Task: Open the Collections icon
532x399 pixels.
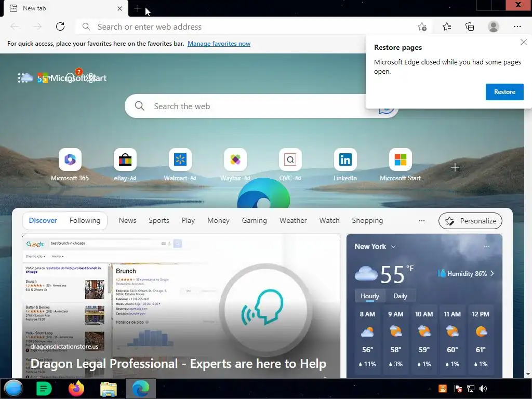Action: coord(470,26)
